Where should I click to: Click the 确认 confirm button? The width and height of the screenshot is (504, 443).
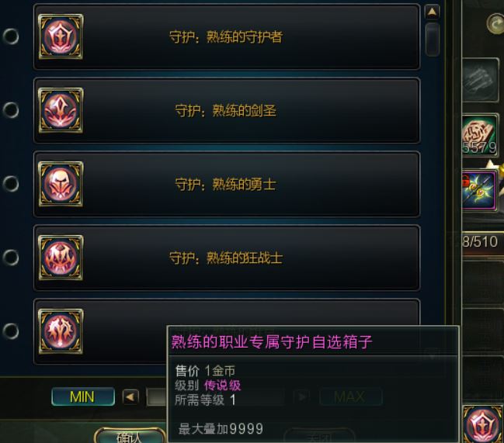point(130,436)
